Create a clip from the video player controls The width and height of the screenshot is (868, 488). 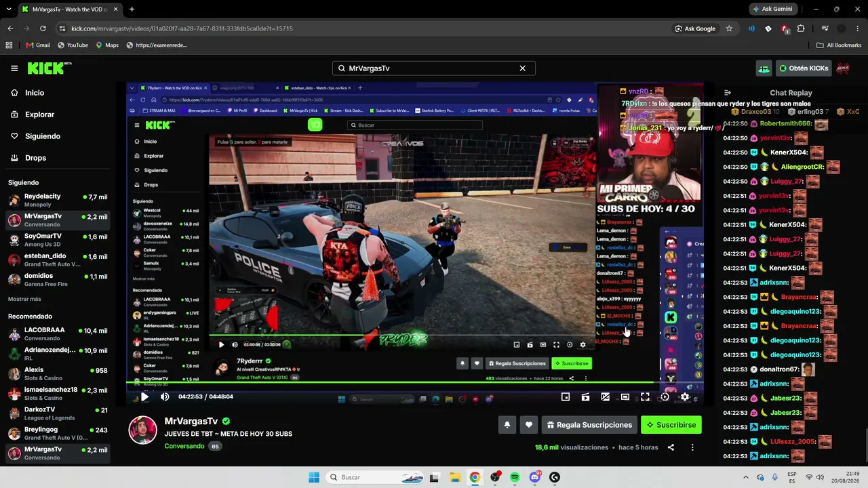(x=585, y=397)
